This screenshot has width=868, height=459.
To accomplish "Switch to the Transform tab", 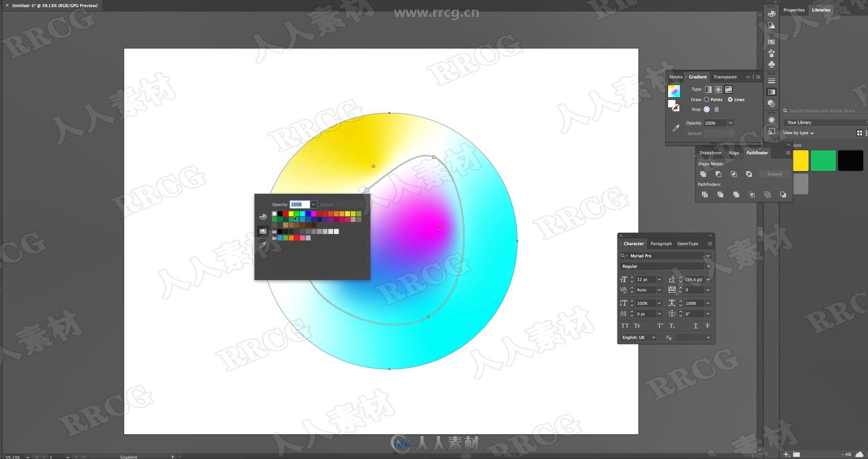I will click(710, 153).
